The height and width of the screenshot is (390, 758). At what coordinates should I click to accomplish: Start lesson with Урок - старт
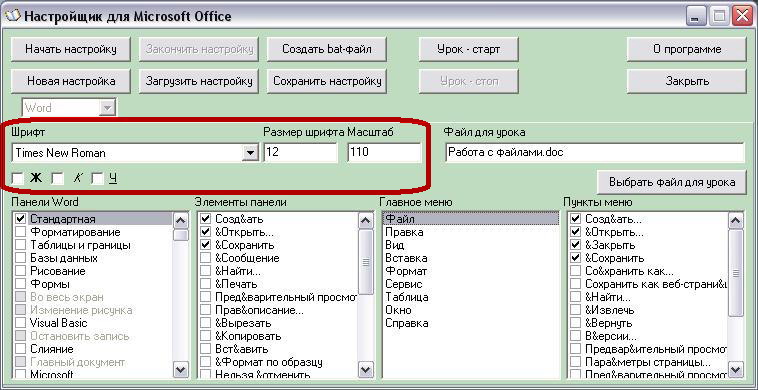468,49
